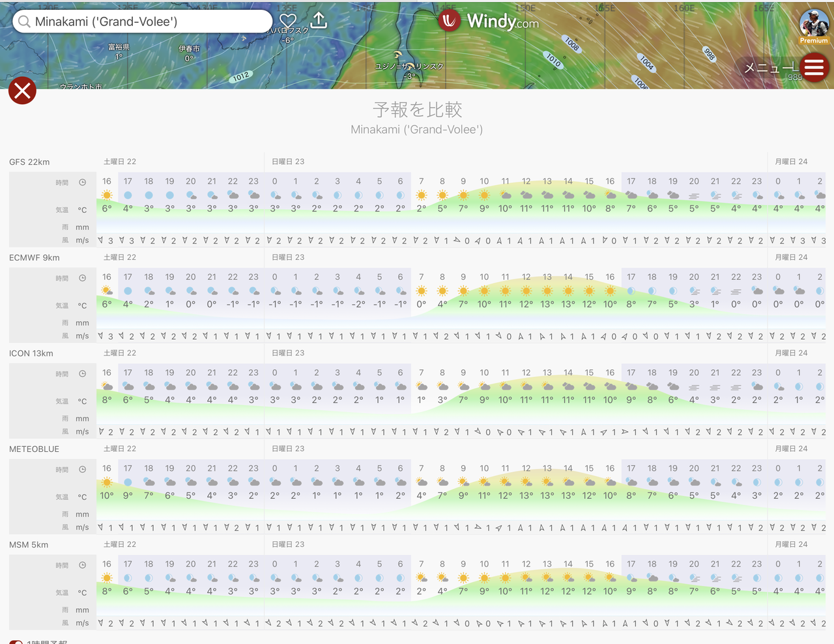Click the 1004 isobar label on map

coord(646,63)
